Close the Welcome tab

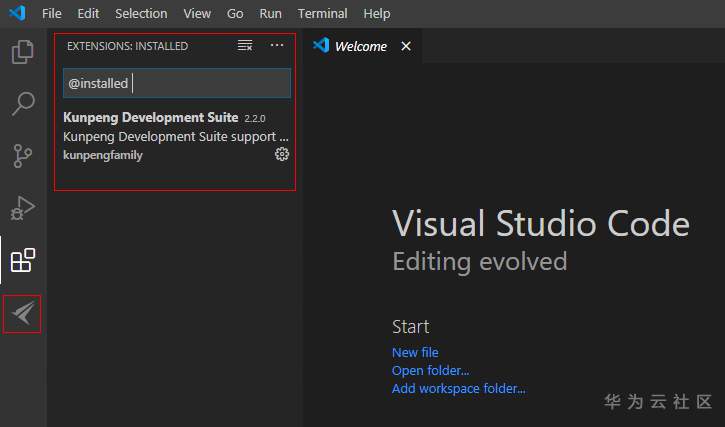(406, 46)
